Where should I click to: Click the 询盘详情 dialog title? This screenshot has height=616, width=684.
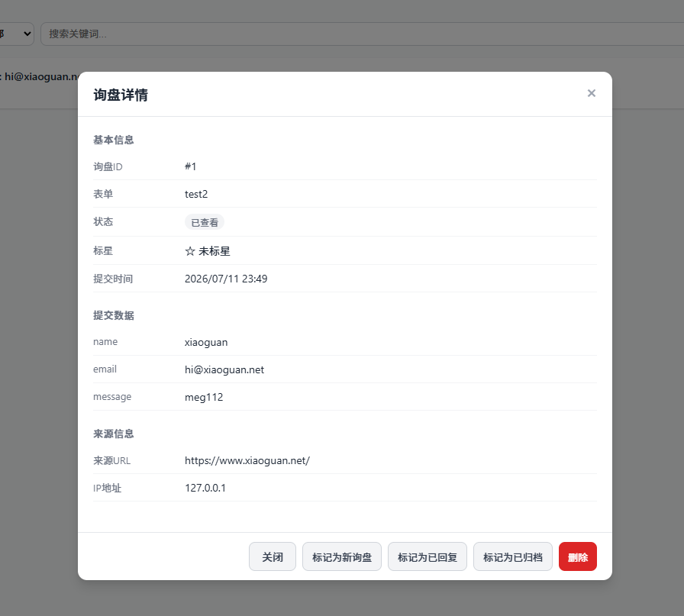(121, 95)
